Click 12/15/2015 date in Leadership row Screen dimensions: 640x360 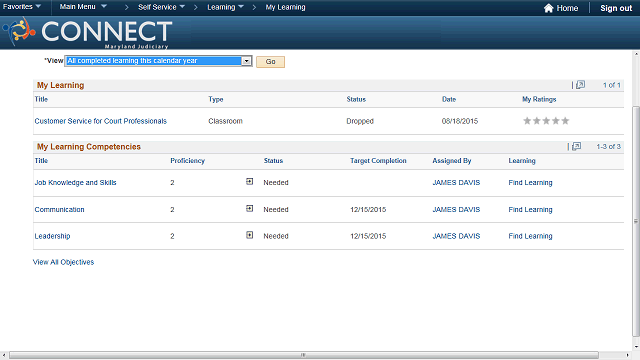click(x=368, y=236)
